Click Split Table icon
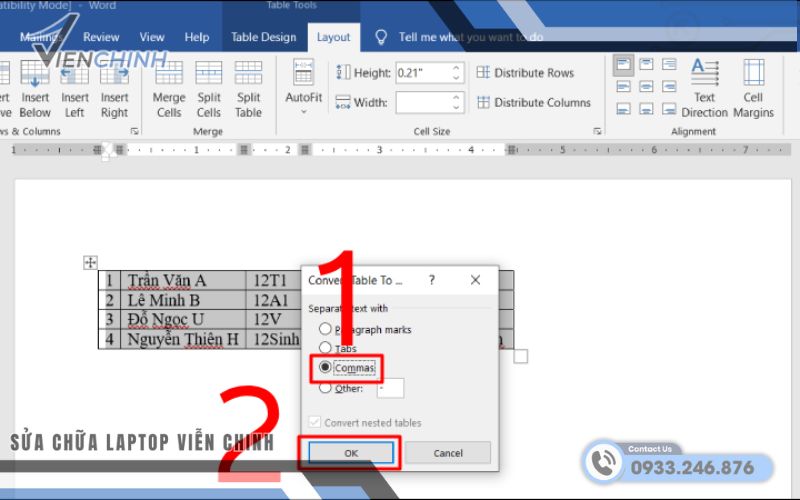The image size is (800, 500). click(x=248, y=73)
